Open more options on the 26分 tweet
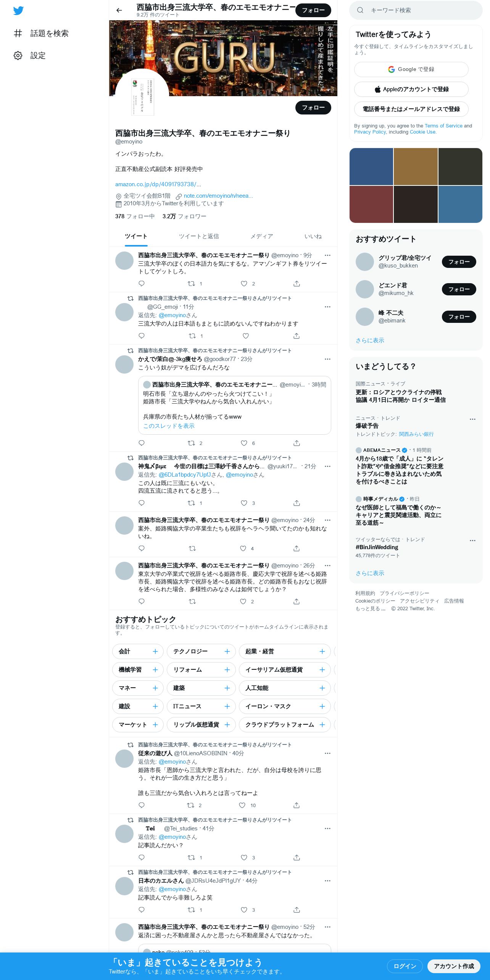 327,566
